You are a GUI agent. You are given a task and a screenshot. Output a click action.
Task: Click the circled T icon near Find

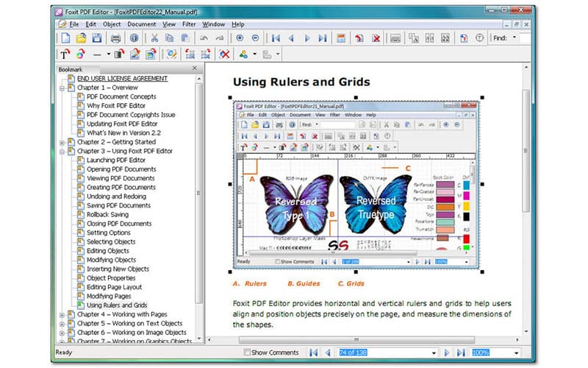(479, 38)
